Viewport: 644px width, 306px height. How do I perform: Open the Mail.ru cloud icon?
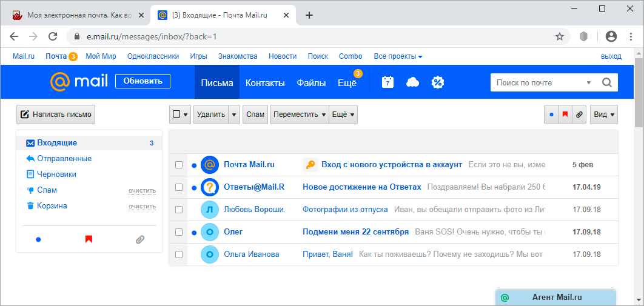click(413, 82)
